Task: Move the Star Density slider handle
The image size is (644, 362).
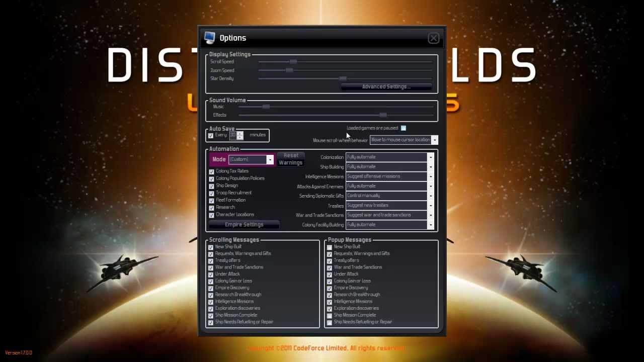Action: 343,78
